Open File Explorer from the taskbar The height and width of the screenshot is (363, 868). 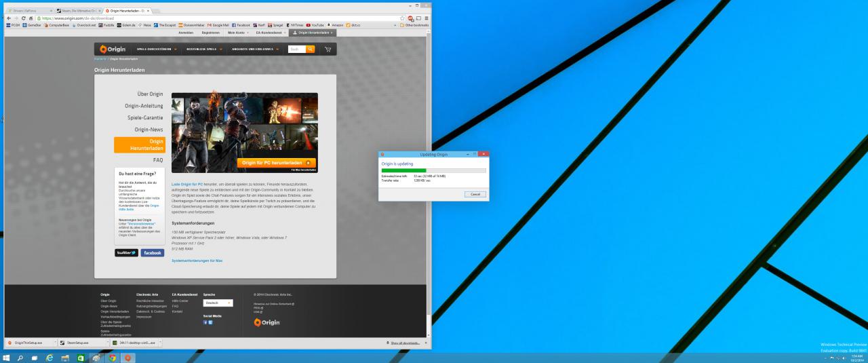coord(66,358)
